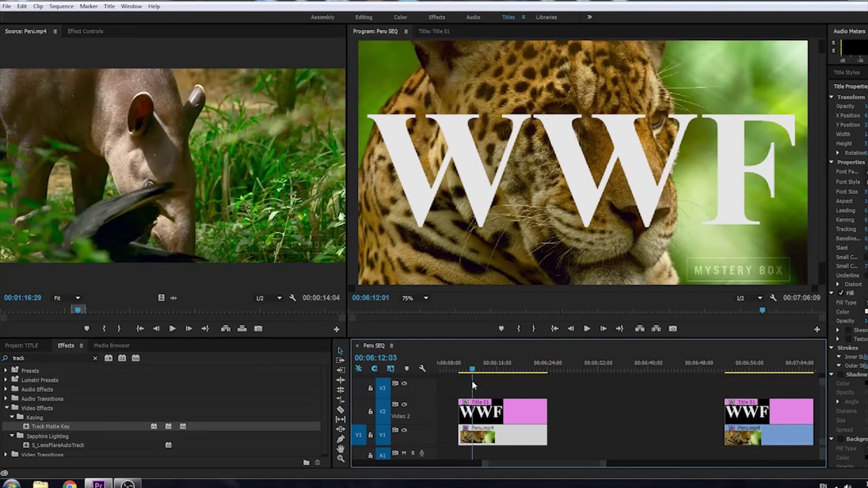Open Adobe Premiere Pro from the taskbar

pyautogui.click(x=98, y=485)
